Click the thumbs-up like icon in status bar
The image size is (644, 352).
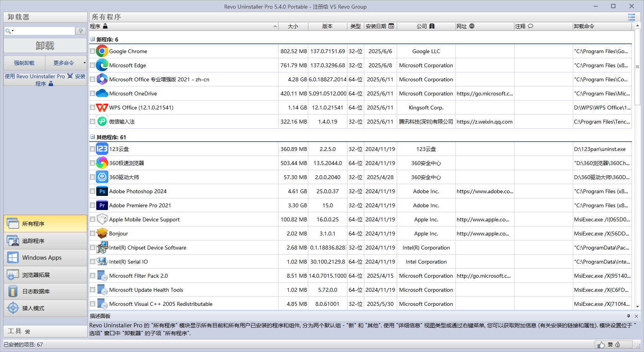601,345
